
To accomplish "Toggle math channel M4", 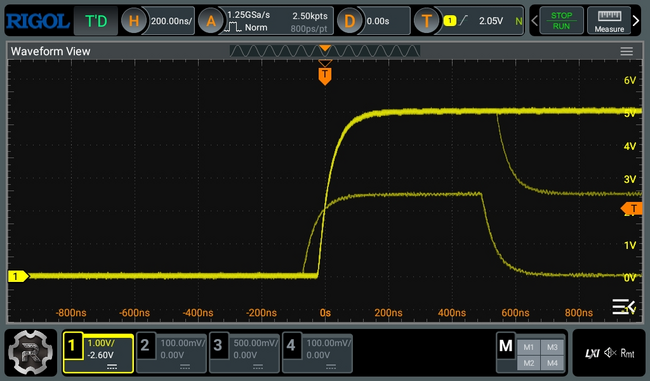I will tap(552, 363).
